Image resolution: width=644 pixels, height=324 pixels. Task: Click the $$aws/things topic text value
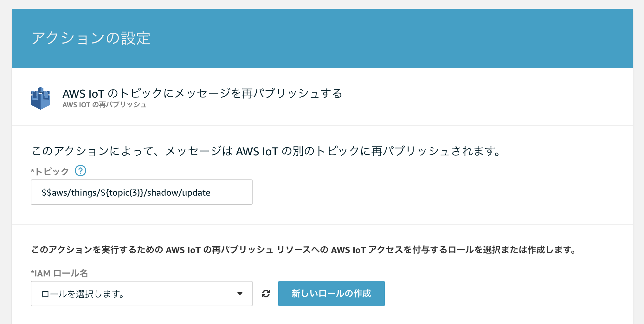69,193
